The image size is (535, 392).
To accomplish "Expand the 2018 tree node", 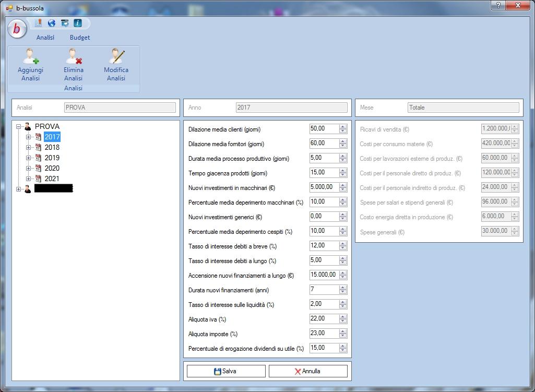I will coord(28,147).
